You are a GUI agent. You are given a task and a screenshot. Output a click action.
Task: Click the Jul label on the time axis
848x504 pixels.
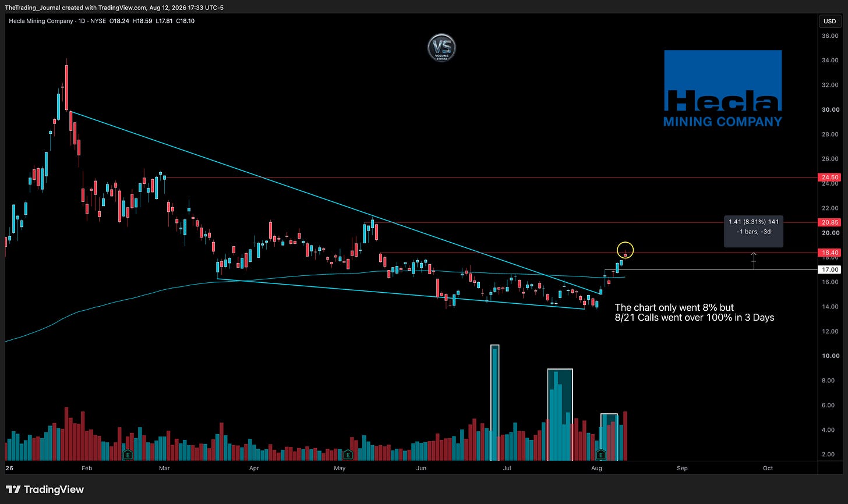[x=507, y=468]
